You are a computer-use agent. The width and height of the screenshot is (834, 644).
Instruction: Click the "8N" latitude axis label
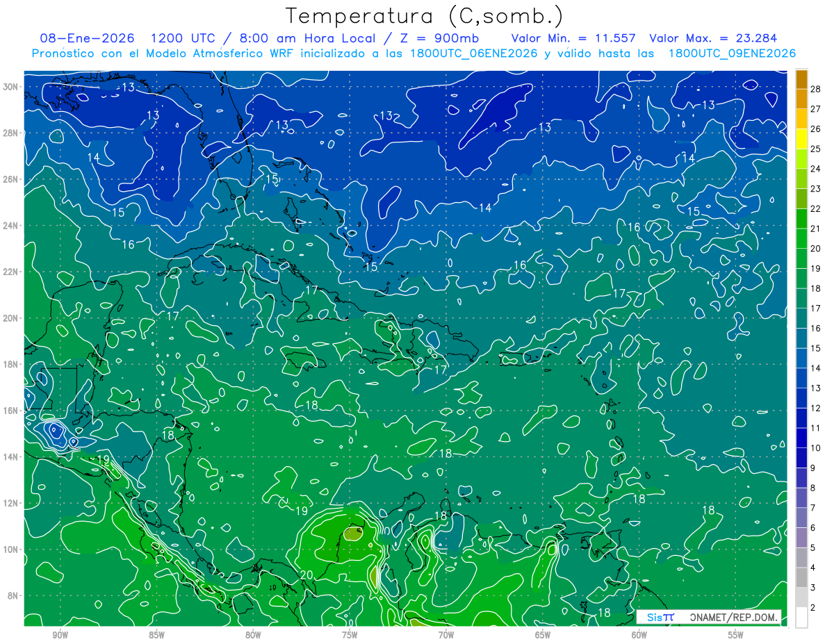[x=13, y=595]
